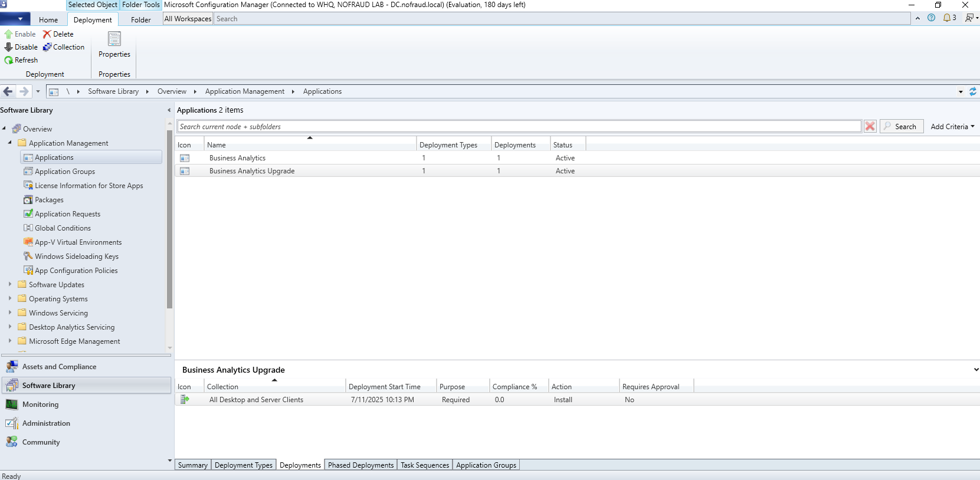Open License Information for Store Apps

[x=89, y=186]
